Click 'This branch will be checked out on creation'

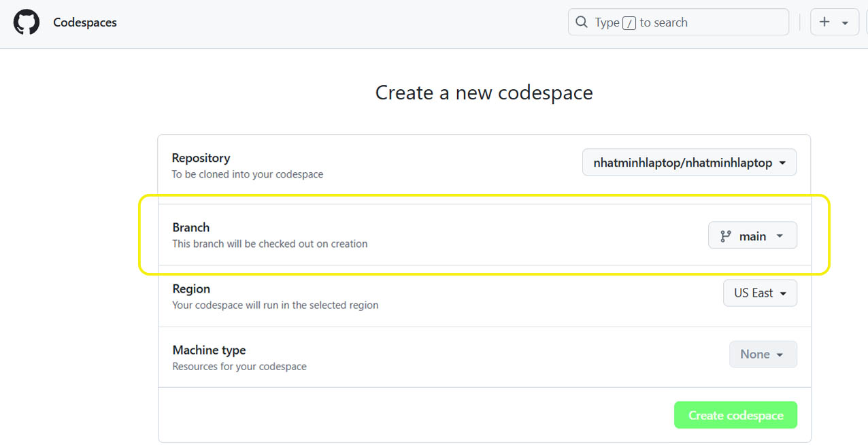tap(269, 244)
